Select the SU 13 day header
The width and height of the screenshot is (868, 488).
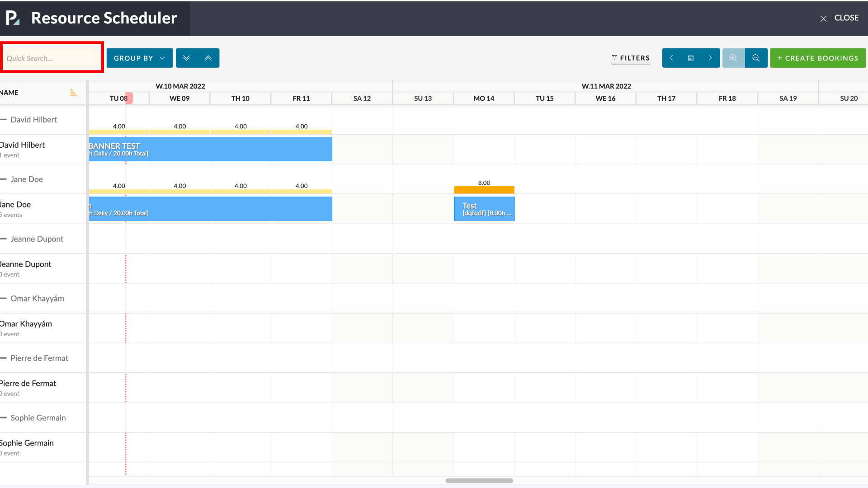point(423,99)
